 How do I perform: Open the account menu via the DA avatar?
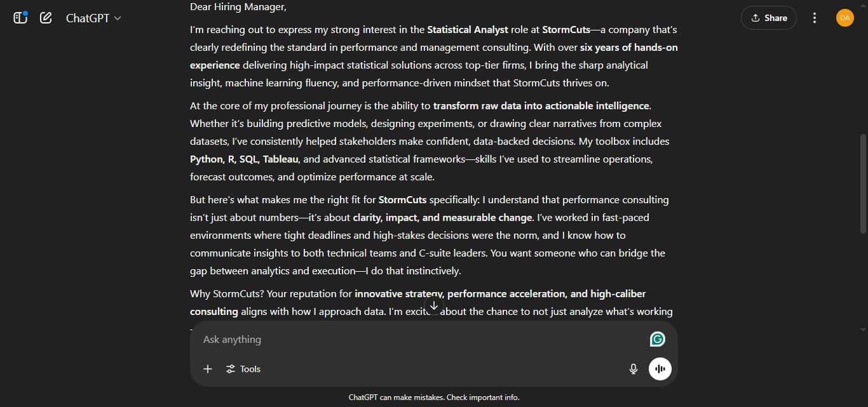pyautogui.click(x=844, y=18)
